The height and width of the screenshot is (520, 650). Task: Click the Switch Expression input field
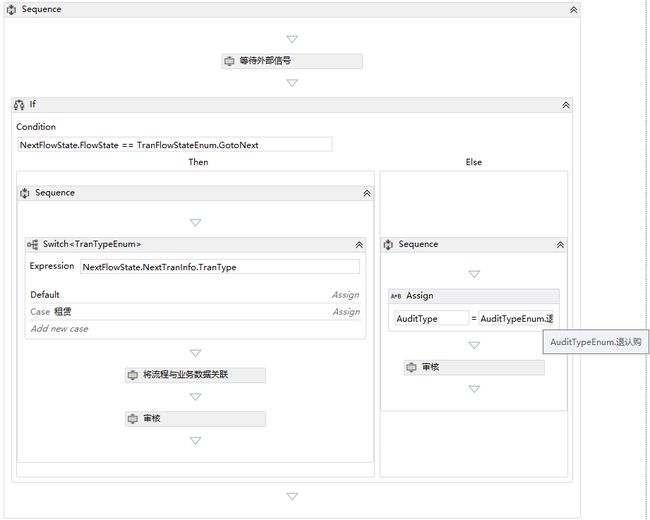click(x=220, y=267)
